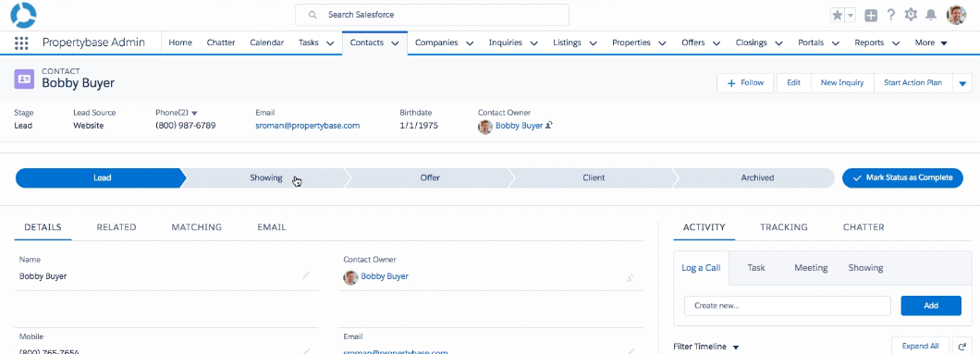Screen dimensions: 980x354
Task: Open more actions dropdown beside Start Action Plan
Action: [x=962, y=82]
